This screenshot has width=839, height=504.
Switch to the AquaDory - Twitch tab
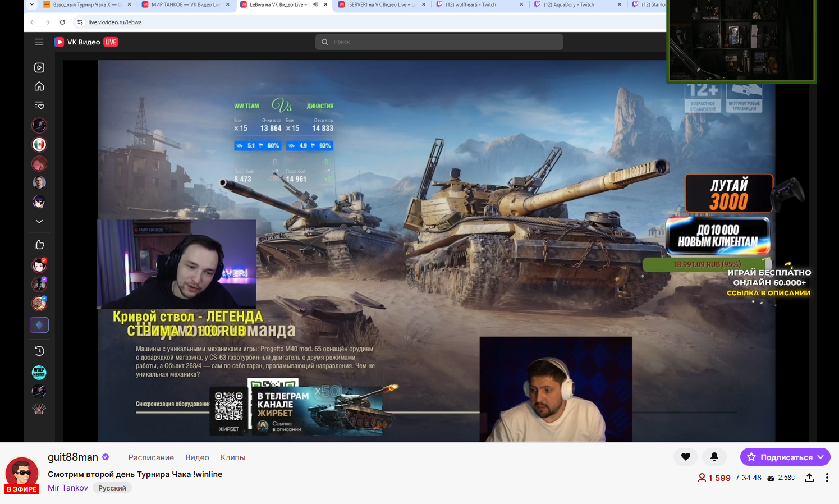(x=578, y=4)
